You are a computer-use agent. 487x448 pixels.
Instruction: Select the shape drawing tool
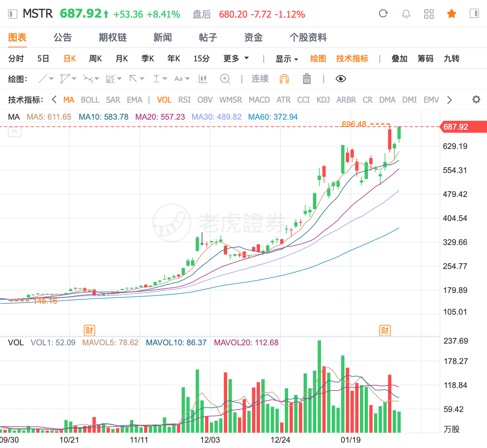click(65, 79)
